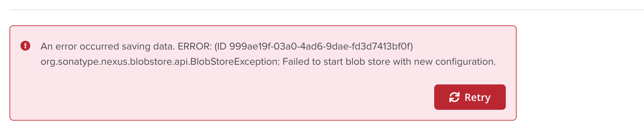This screenshot has height=139, width=644.
Task: Click the org.sonatype.nexus.blobstore.api.BlobStoreException text
Action: (160, 62)
